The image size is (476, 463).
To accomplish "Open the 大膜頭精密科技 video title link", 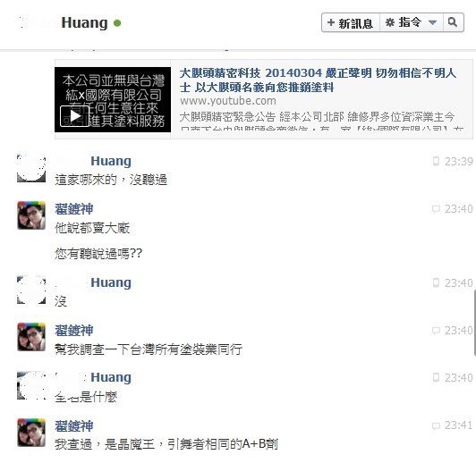I will coord(318,80).
